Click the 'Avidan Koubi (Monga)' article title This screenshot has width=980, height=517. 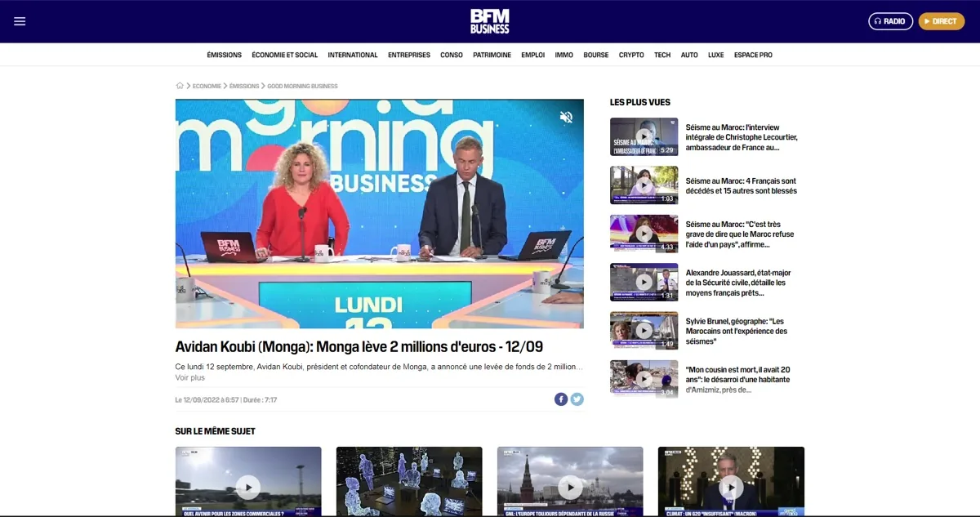pos(359,346)
